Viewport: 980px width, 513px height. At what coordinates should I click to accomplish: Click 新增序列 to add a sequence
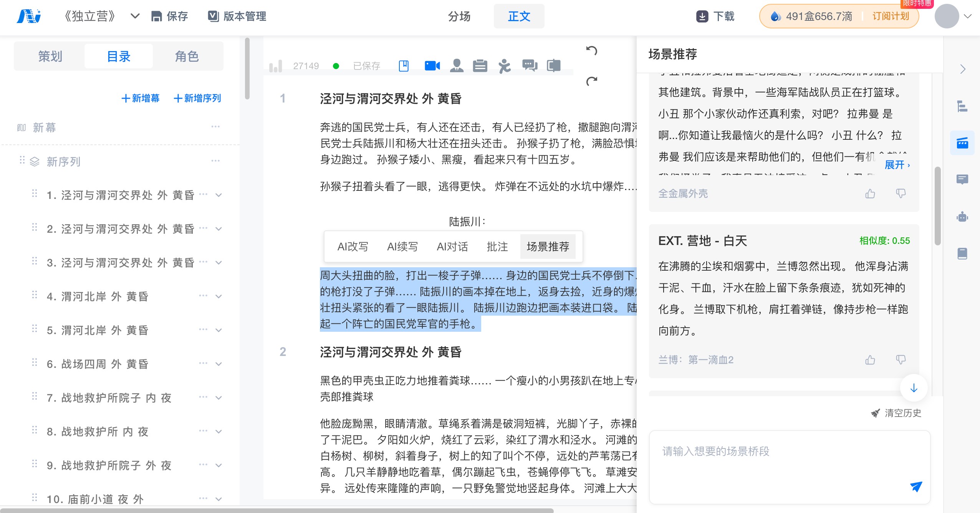pos(197,98)
